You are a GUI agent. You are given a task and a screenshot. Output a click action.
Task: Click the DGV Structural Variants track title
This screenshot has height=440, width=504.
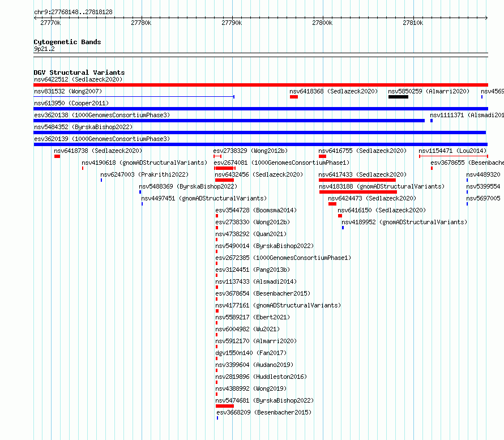pos(79,72)
